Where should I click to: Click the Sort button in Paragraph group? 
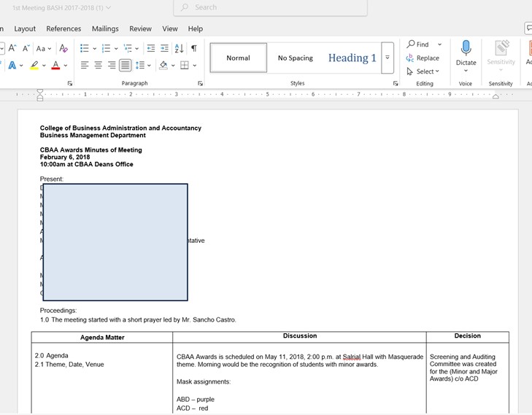click(x=179, y=48)
